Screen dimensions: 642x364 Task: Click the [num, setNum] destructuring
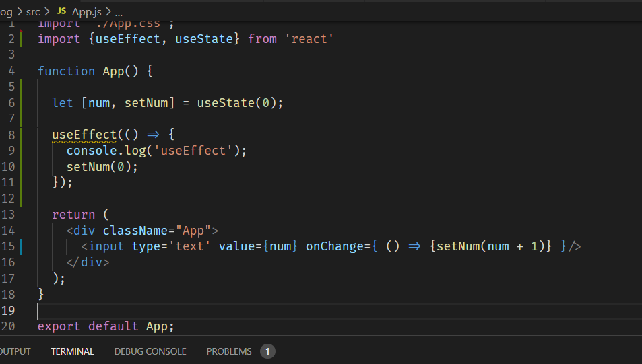pos(128,103)
